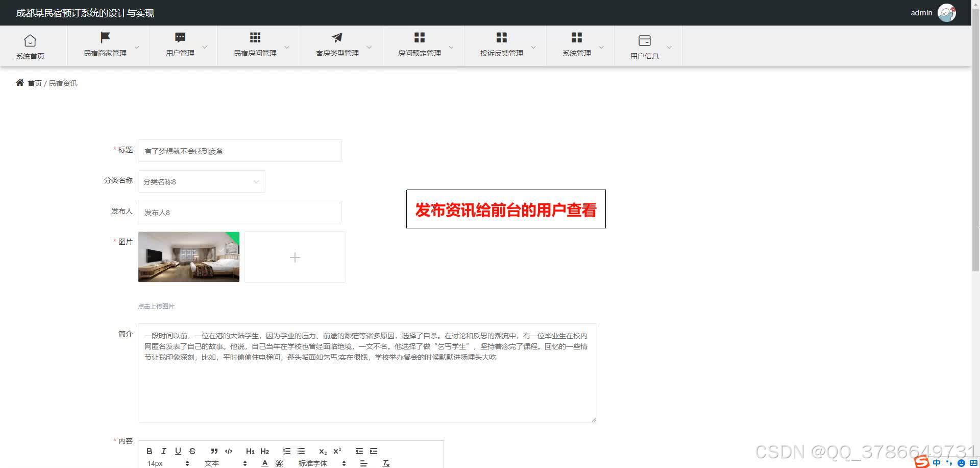
Task: Clear text formatting in the editor
Action: click(x=386, y=463)
